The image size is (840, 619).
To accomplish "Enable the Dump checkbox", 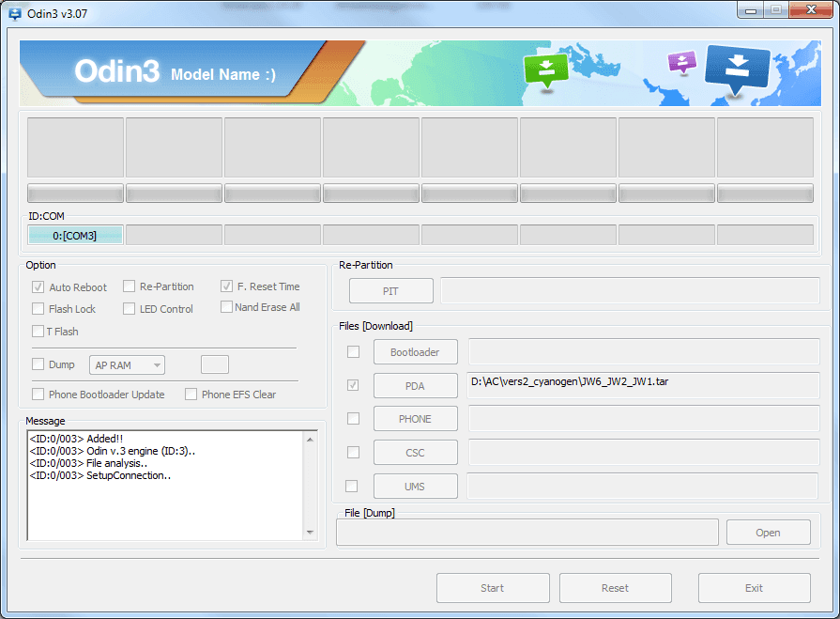I will 38,364.
